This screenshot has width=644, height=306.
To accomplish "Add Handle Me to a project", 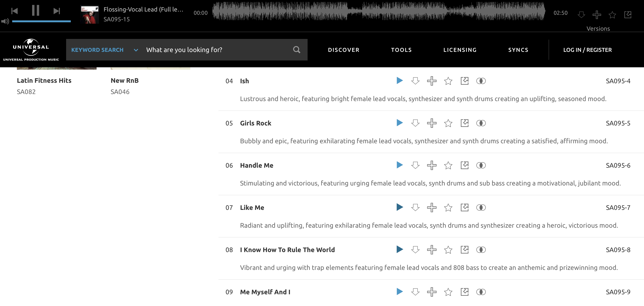I will click(x=432, y=165).
